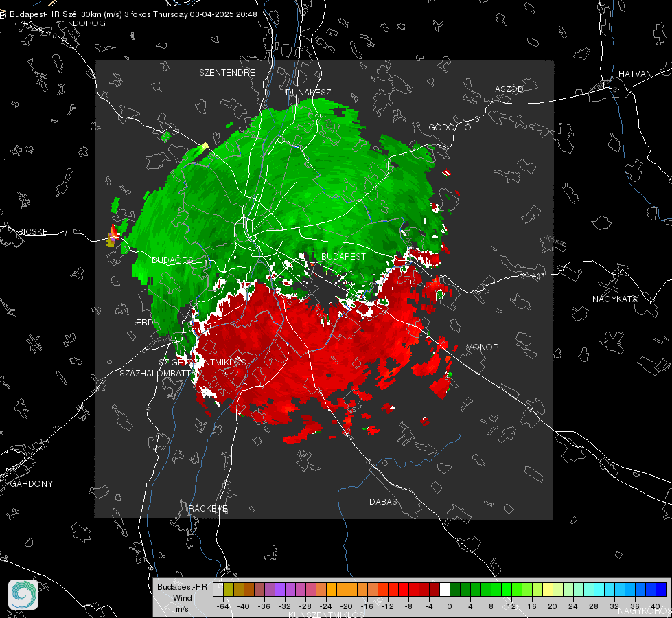Click the ÉRD map label

[144, 323]
